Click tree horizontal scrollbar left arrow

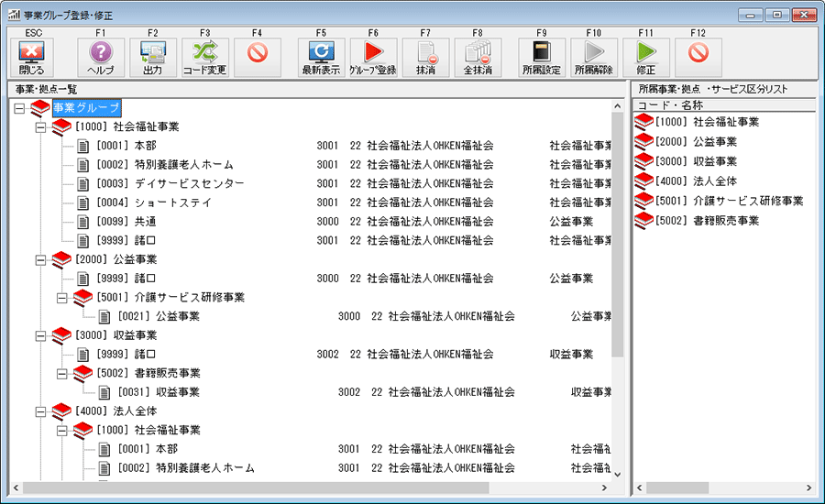click(16, 488)
